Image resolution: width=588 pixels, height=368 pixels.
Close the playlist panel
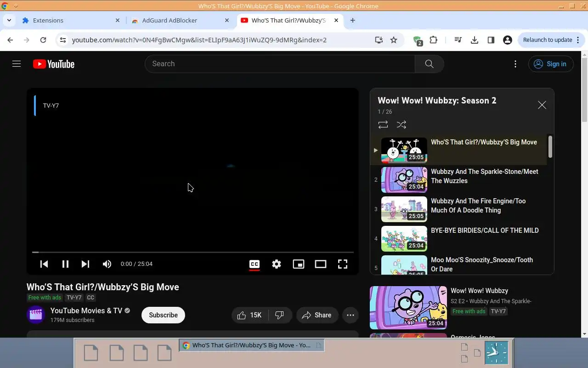(542, 105)
